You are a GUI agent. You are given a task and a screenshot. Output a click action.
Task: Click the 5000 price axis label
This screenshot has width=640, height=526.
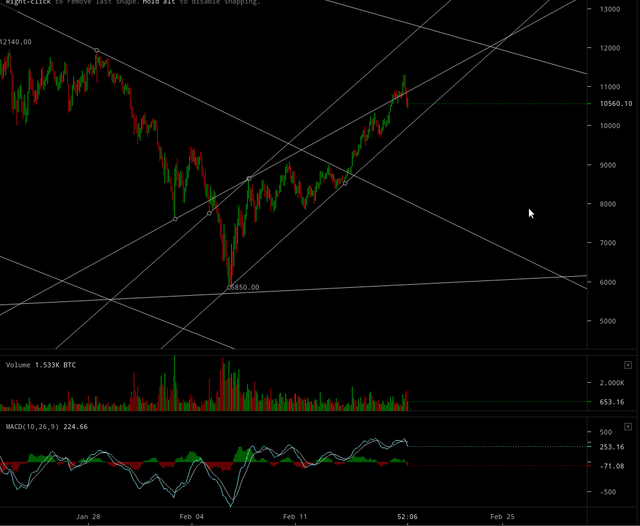click(x=608, y=321)
